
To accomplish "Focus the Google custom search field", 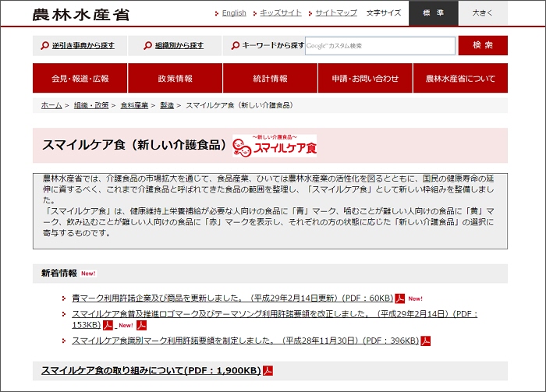I will pos(380,45).
